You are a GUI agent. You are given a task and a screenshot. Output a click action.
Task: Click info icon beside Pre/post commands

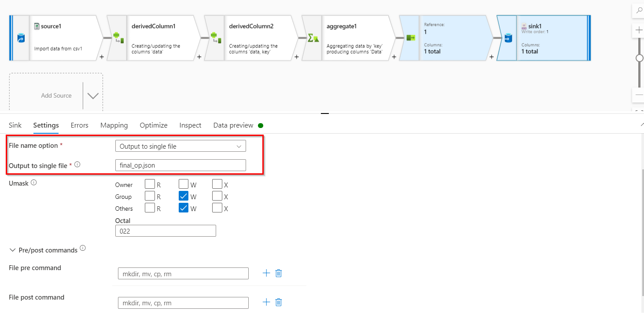tap(83, 249)
